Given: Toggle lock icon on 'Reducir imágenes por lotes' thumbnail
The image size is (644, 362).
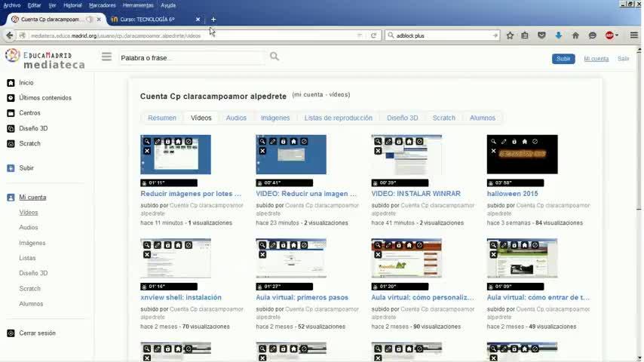Looking at the screenshot, I should [167, 141].
